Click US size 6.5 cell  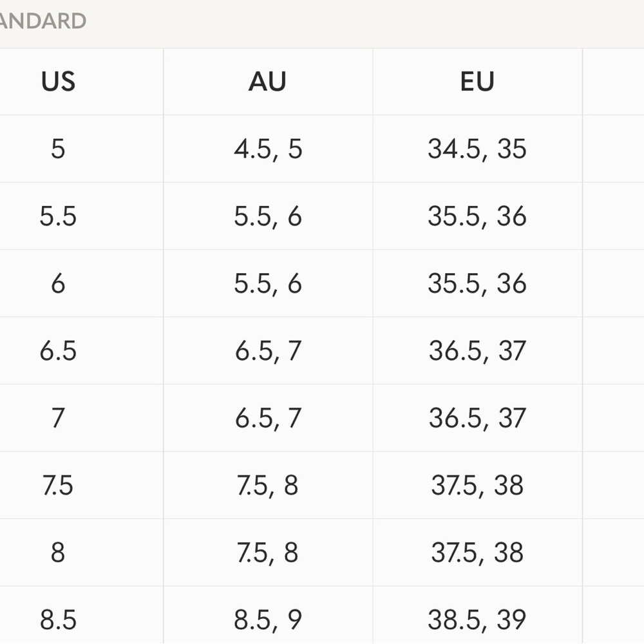coord(58,351)
